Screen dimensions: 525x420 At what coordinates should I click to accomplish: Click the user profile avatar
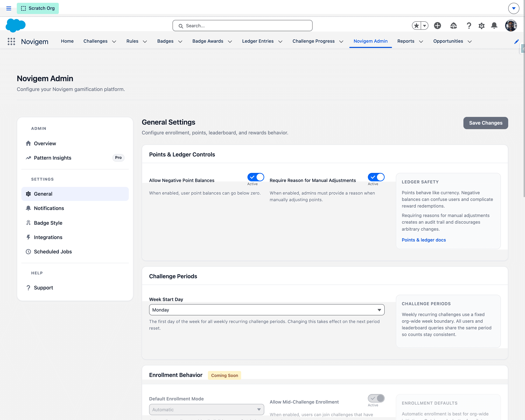(511, 26)
